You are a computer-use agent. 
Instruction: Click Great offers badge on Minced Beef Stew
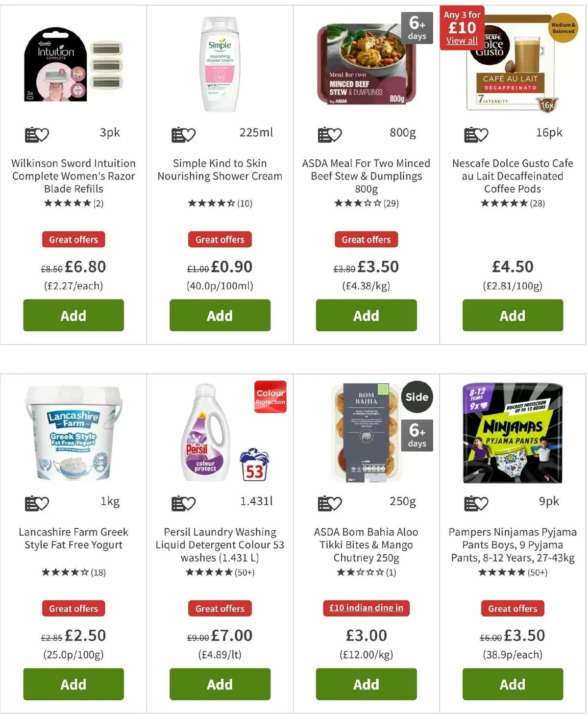pos(366,240)
